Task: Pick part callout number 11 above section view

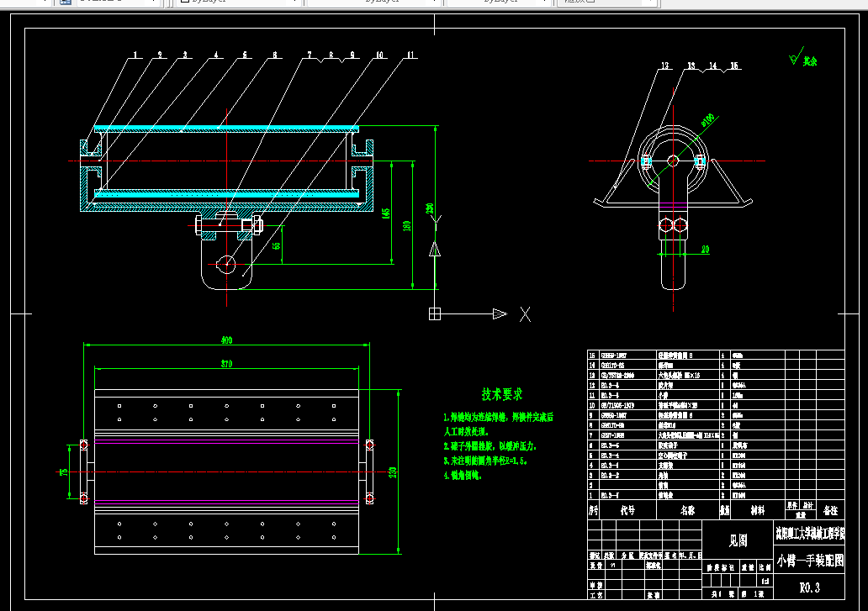Action: 410,55
